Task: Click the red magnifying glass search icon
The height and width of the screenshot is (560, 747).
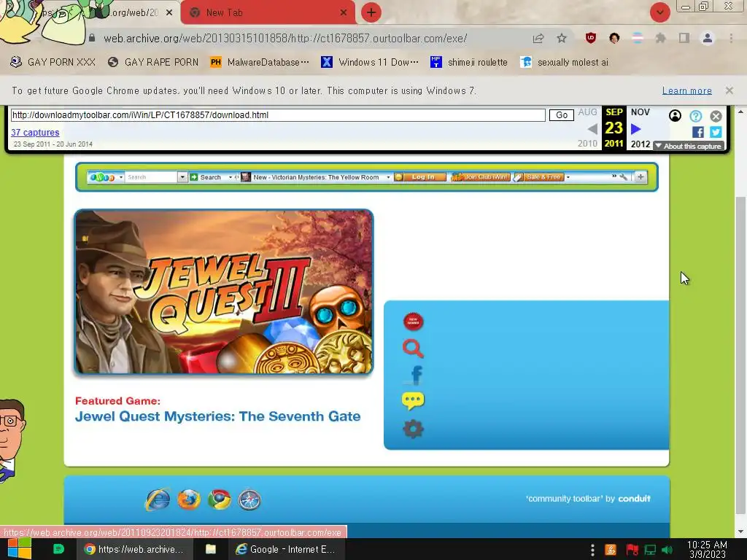Action: 413,349
